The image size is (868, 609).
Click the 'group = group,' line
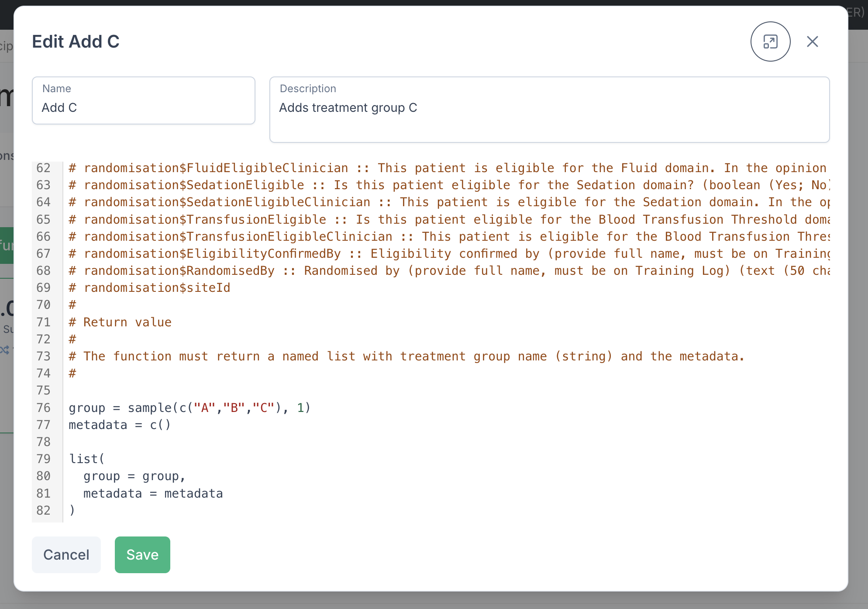134,476
